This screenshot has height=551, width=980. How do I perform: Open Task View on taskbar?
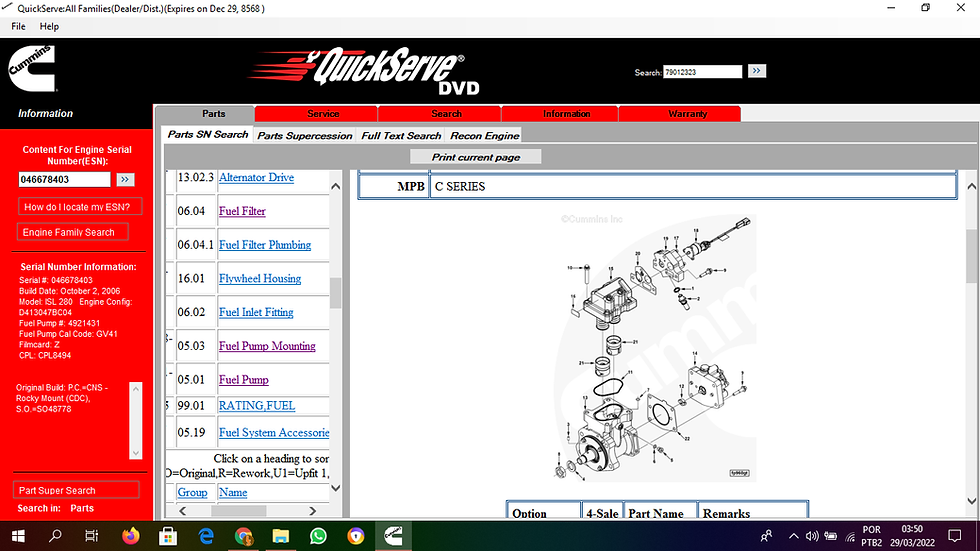92,536
